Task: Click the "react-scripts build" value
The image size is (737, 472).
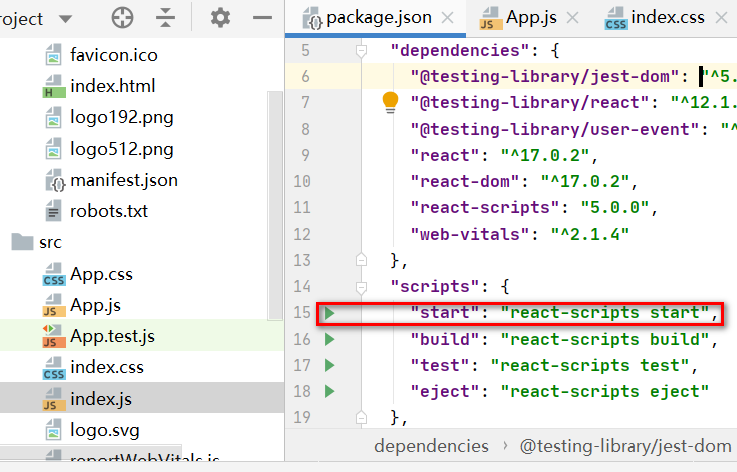Action: 604,339
